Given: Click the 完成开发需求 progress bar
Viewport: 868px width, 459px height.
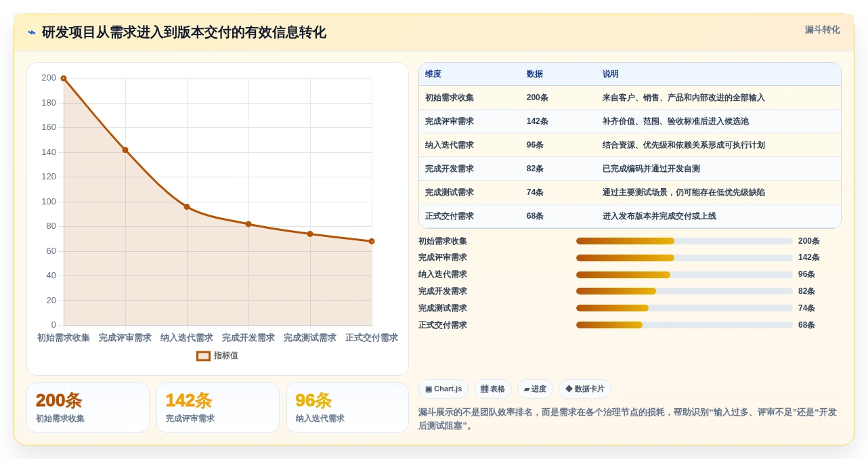Looking at the screenshot, I should (685, 291).
